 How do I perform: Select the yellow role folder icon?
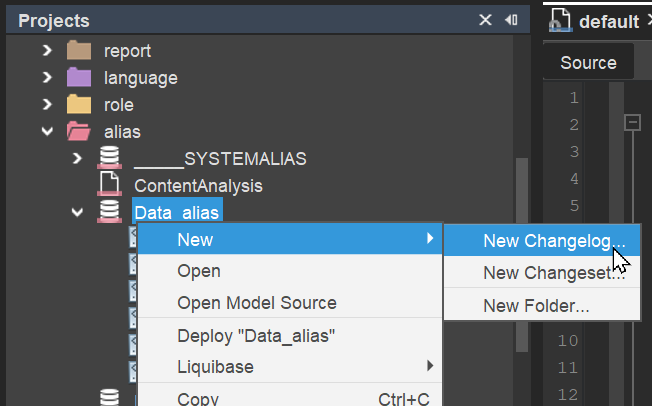click(79, 104)
